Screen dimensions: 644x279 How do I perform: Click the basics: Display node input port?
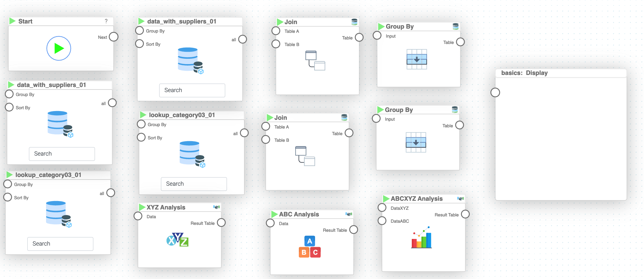pos(495,92)
